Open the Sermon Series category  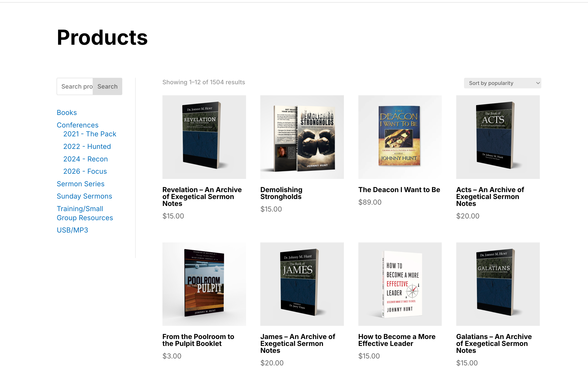(80, 184)
